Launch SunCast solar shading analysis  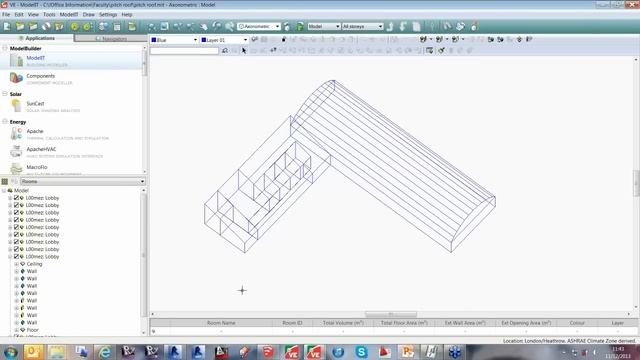[35, 104]
